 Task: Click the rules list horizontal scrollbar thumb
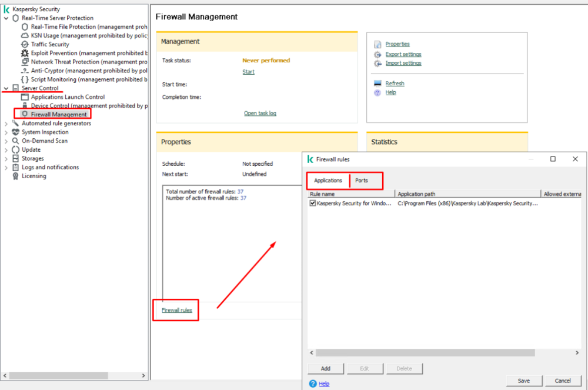pos(425,352)
